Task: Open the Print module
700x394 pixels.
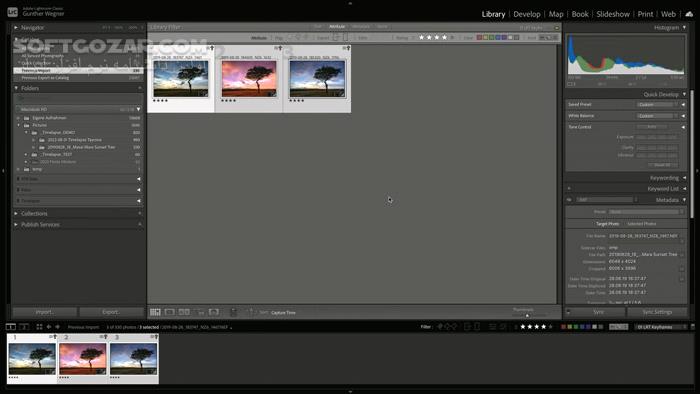Action: 645,14
